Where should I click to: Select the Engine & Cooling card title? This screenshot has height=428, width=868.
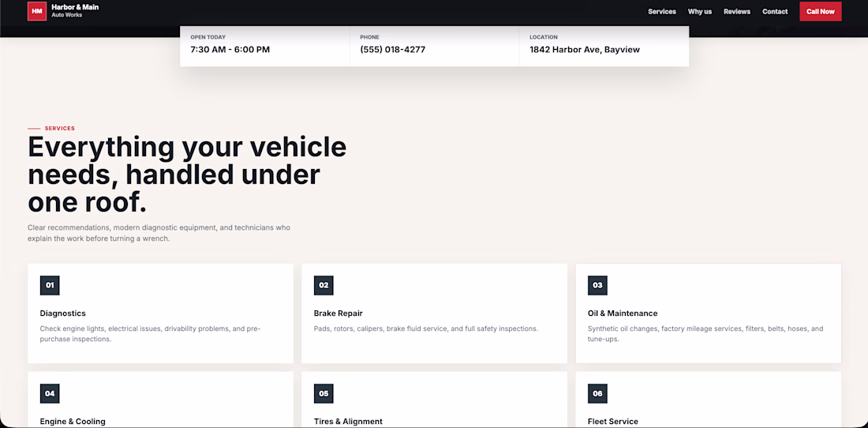(x=73, y=422)
